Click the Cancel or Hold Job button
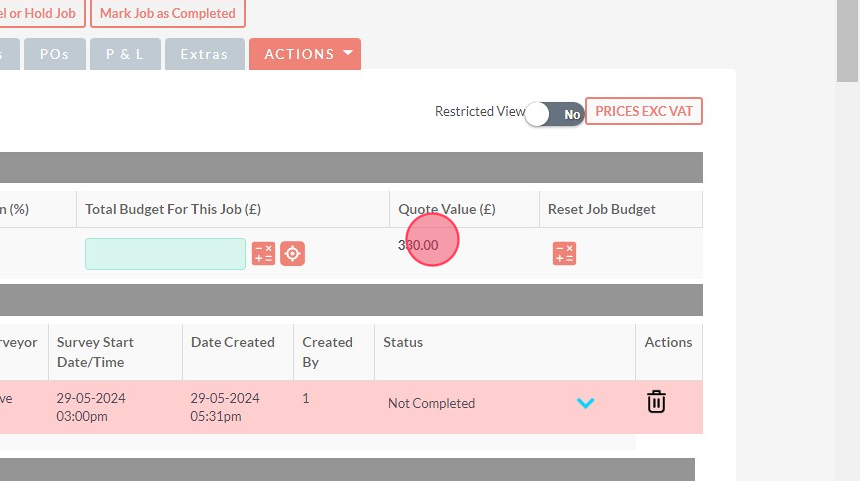Viewport: 860px width, 481px height. (43, 13)
